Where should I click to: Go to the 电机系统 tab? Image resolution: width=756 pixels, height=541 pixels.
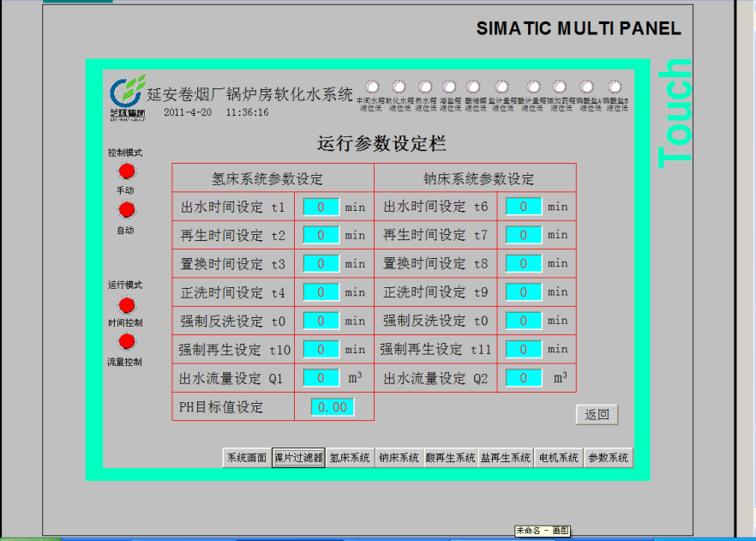[x=558, y=458]
